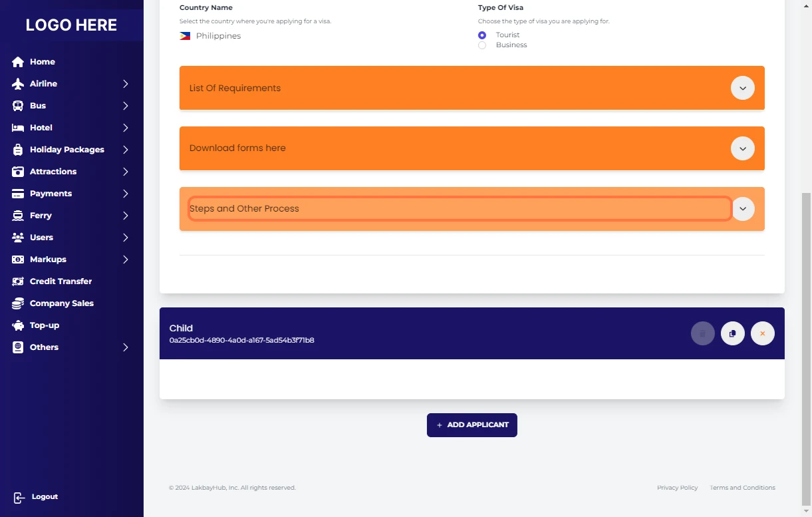Expand Steps and Other Process chevron
The width and height of the screenshot is (812, 517).
tap(742, 209)
